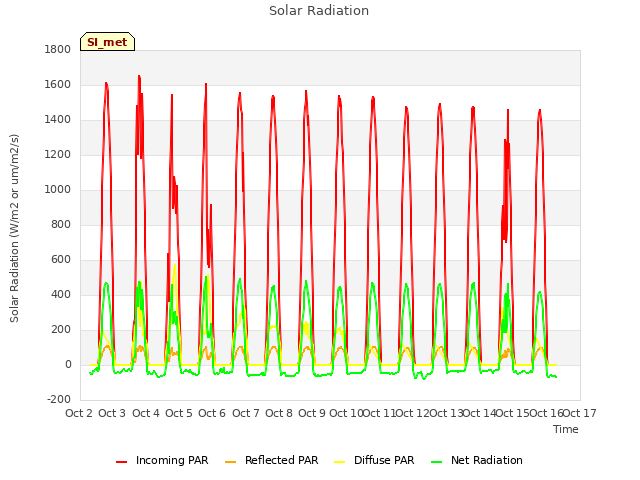Screen dimensions: 640x480
Task: Click the Oct 9 x-axis tick label
Action: point(312,413)
